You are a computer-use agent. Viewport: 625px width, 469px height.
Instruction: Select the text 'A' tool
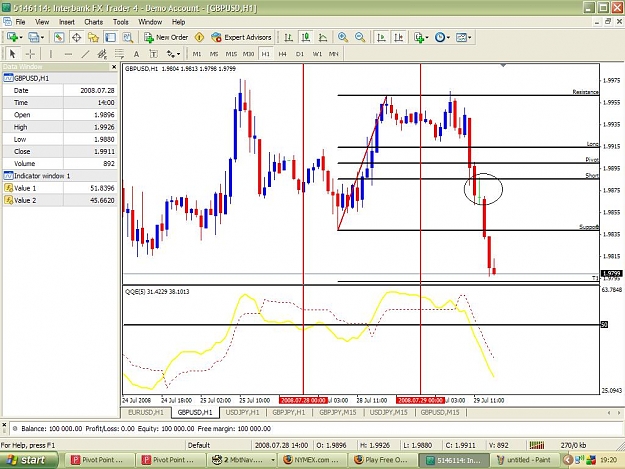pos(136,54)
